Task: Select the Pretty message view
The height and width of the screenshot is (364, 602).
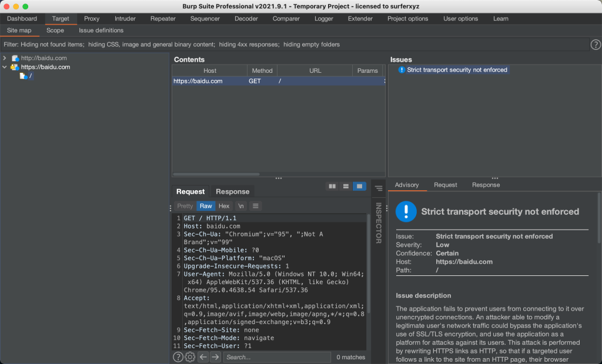Action: 185,206
